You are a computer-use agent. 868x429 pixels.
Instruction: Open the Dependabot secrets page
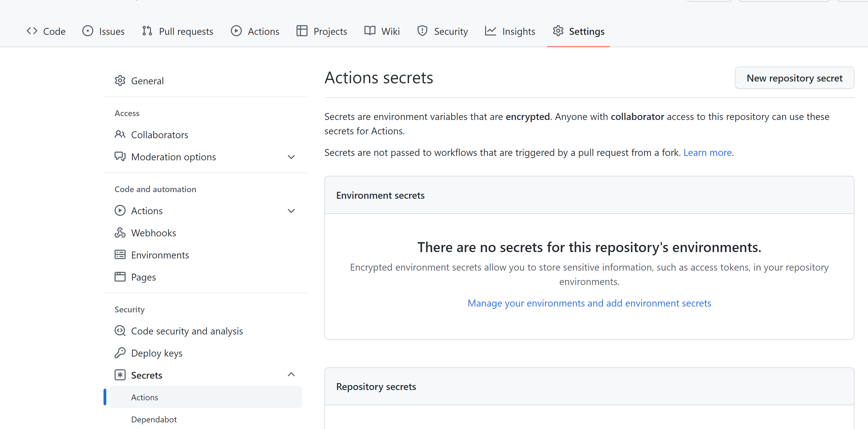coord(154,419)
